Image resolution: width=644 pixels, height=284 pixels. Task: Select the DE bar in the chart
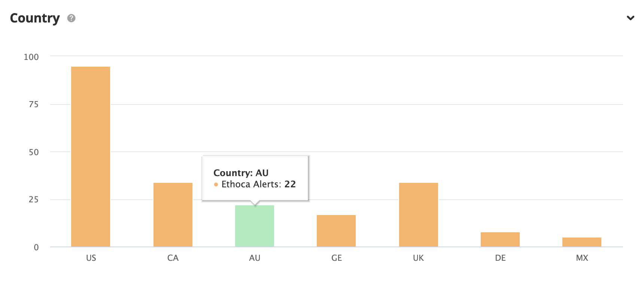(500, 239)
